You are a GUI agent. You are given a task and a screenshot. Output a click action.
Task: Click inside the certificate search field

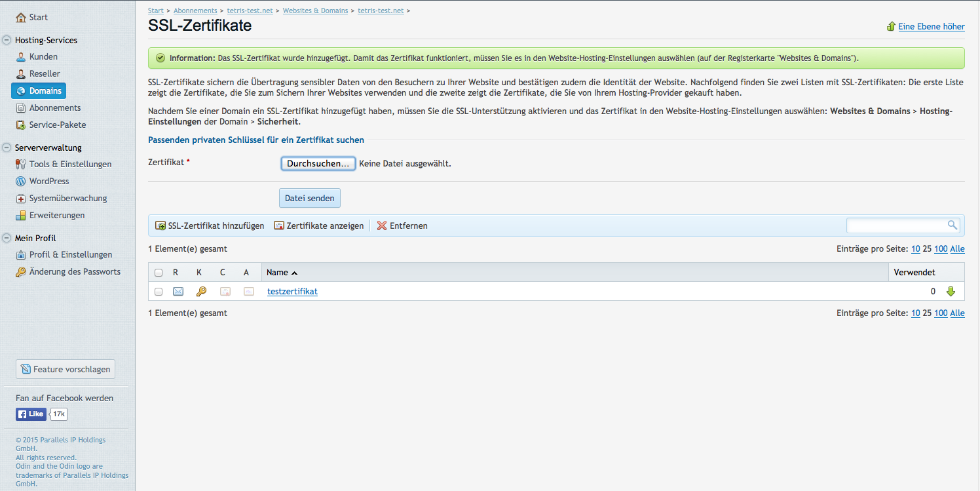tap(896, 226)
